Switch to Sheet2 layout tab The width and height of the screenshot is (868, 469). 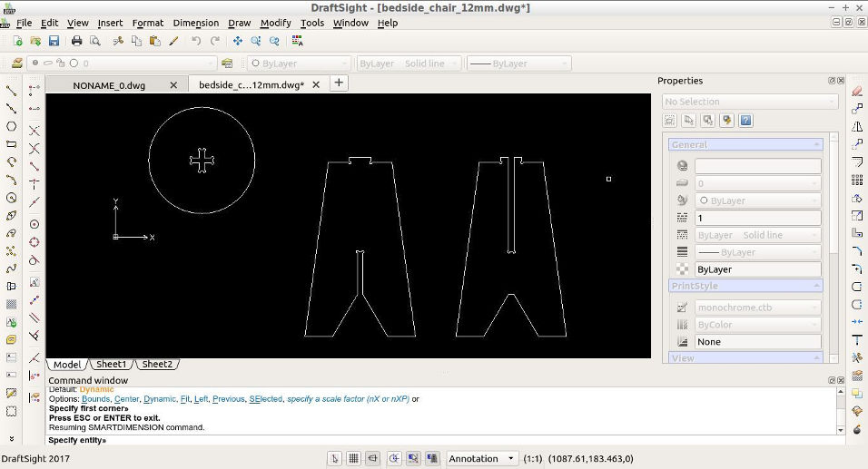(157, 365)
